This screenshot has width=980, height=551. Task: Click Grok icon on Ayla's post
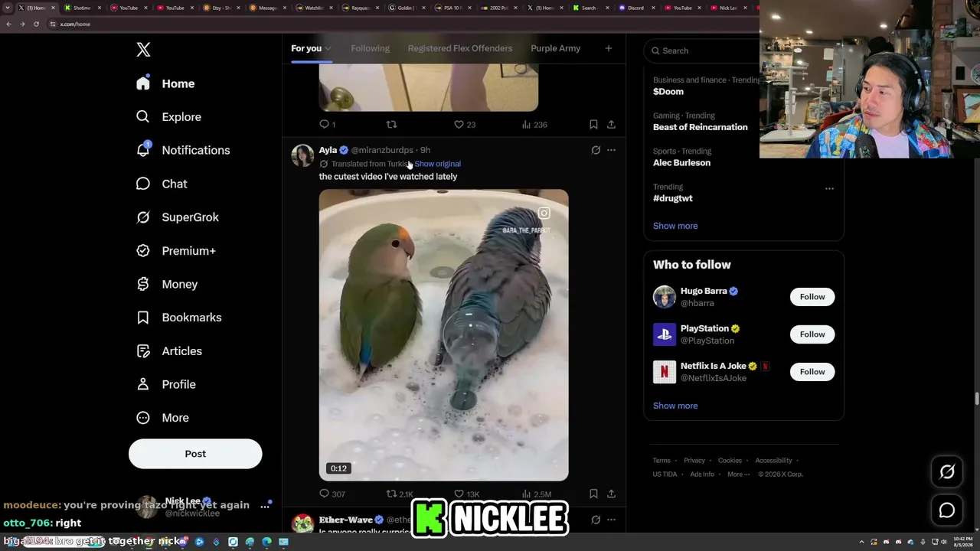click(596, 150)
